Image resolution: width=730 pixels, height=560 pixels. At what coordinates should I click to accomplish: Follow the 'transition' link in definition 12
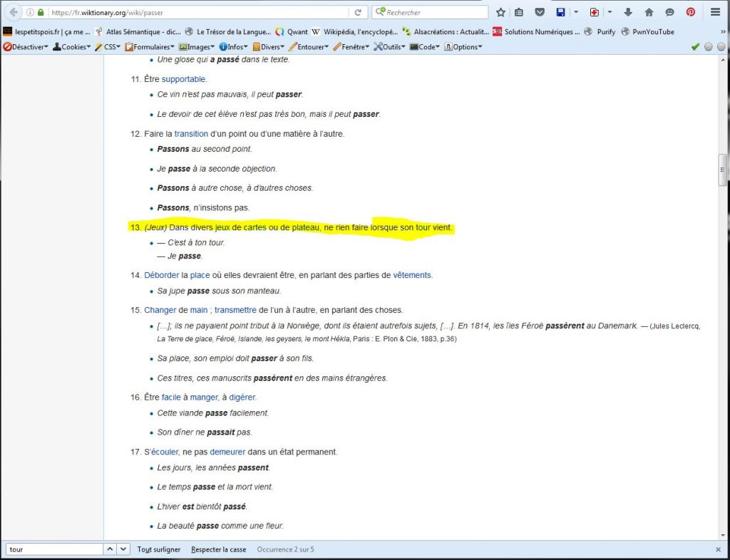pos(191,133)
